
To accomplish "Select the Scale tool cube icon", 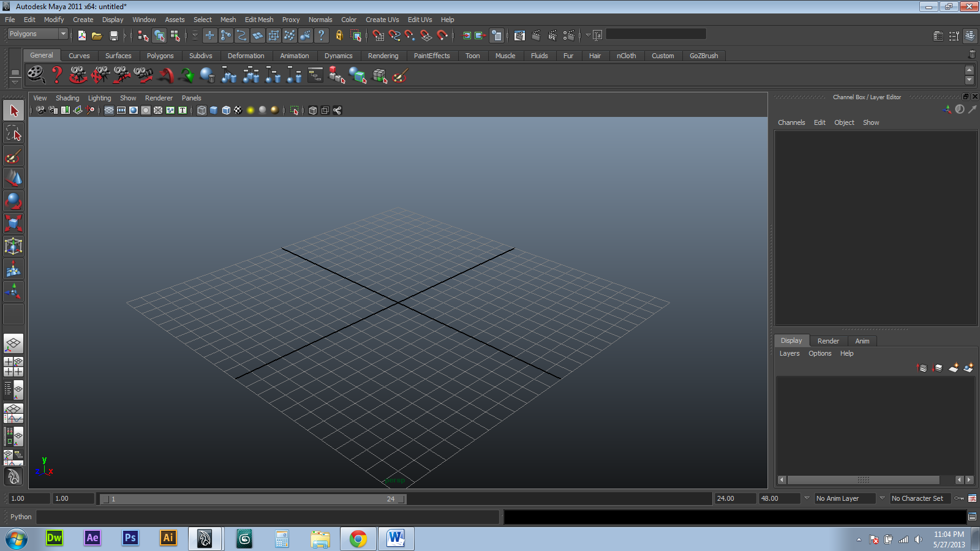I will tap(13, 223).
